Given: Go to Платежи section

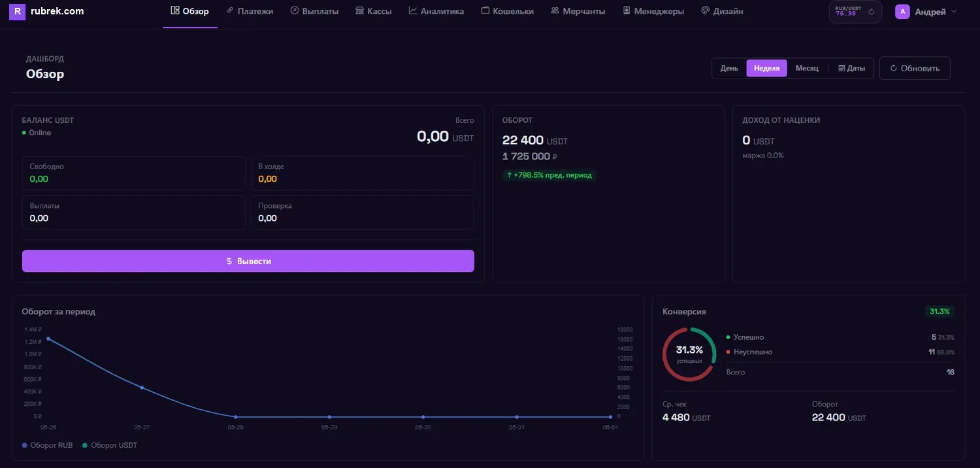Looking at the screenshot, I should pos(250,11).
